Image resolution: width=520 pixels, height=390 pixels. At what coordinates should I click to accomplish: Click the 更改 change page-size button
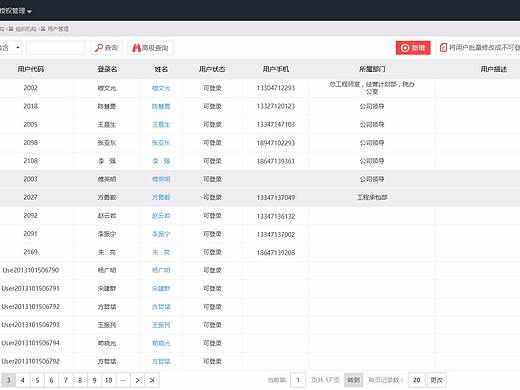pos(436,380)
